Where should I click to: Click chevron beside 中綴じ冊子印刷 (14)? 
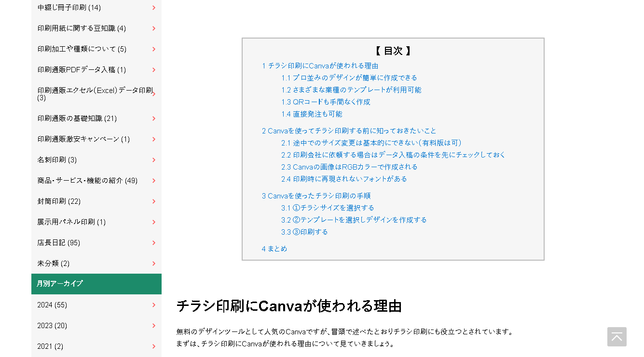(154, 8)
